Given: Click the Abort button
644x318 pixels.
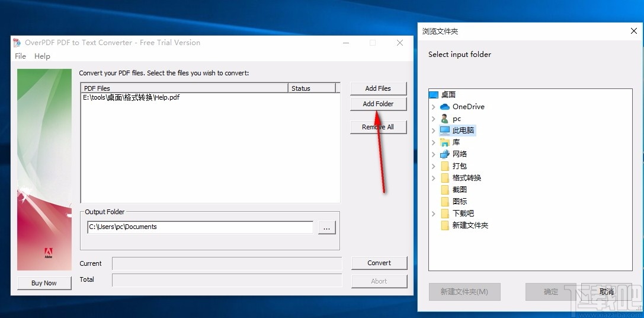Looking at the screenshot, I should pos(379,281).
